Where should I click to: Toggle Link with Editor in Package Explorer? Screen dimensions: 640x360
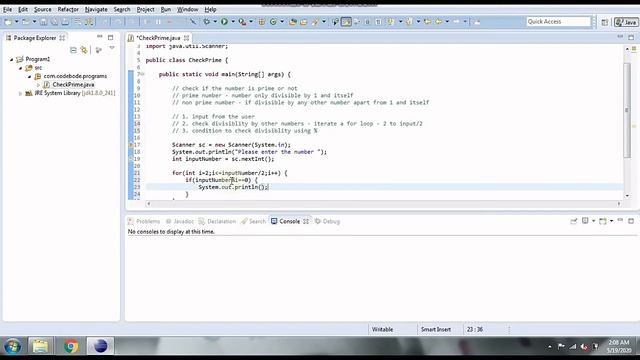[x=84, y=50]
